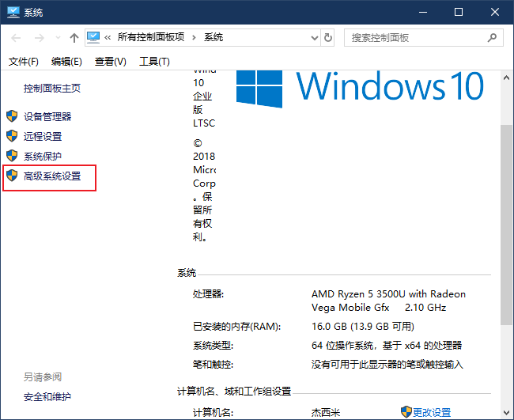
Task: Click shield icon beside 高级系统设置
Action: (12, 176)
